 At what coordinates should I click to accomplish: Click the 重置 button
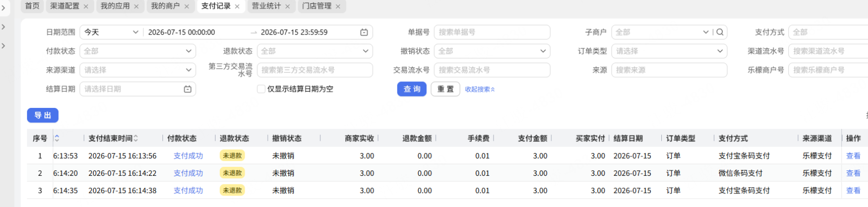[445, 89]
